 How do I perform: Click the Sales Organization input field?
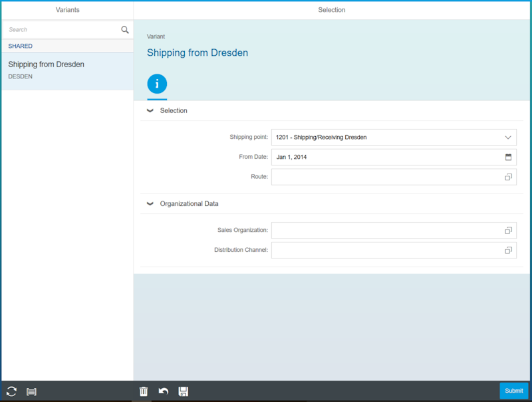pos(386,231)
